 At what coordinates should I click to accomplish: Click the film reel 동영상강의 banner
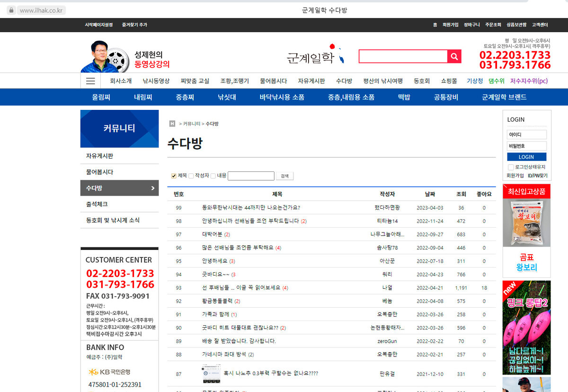[x=126, y=56]
